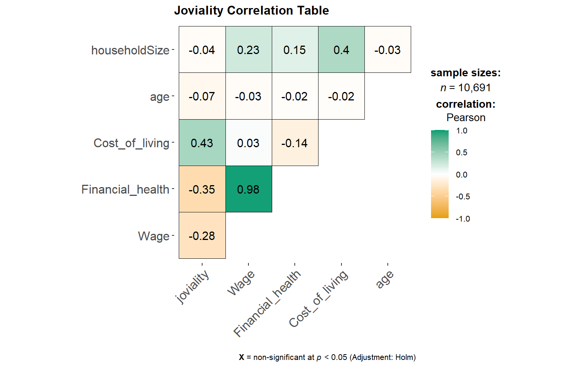Viewport: 588px width, 368px height.
Task: Click the joviality column label
Action: pos(193,287)
